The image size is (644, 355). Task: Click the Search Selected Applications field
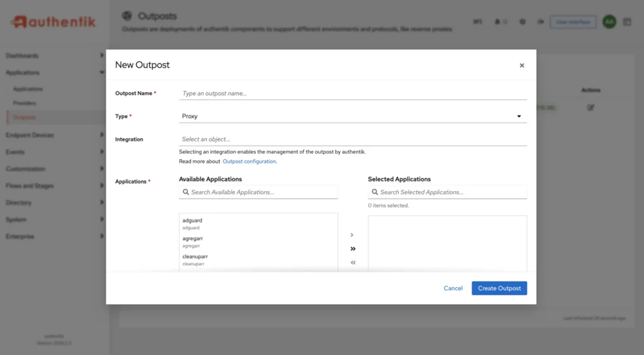click(447, 192)
